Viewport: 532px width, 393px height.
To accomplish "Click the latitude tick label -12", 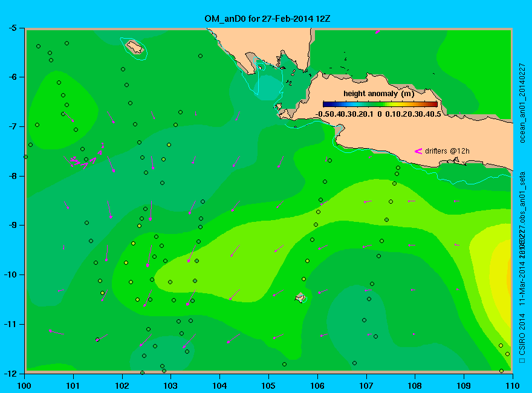I will [10, 373].
